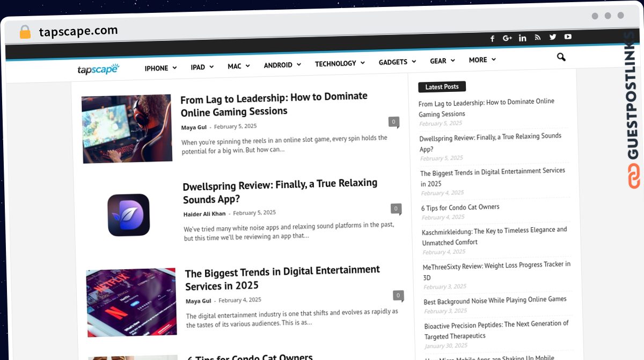
Task: Open comment count on Dwellspring review article
Action: point(396,208)
